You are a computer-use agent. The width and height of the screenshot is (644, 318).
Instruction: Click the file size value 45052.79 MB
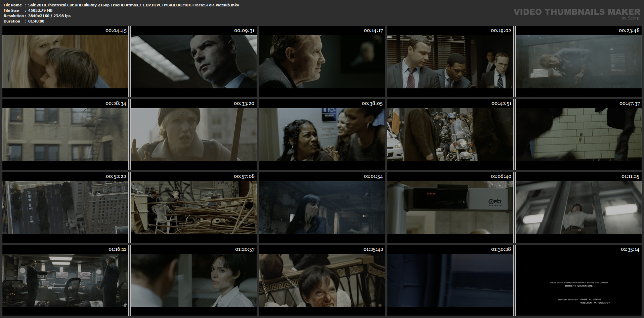[40, 10]
